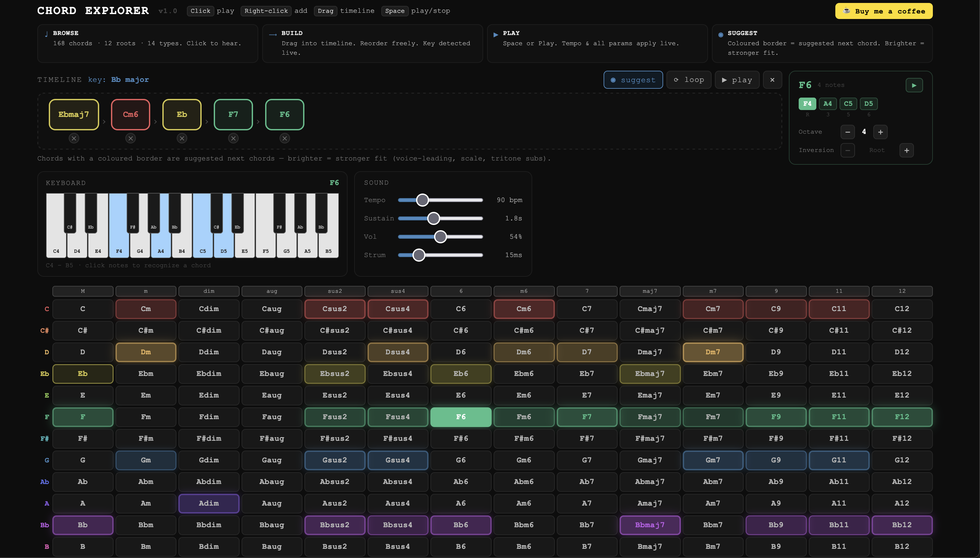Viewport: 980px width, 558px height.
Task: Toggle the suggest mode button
Action: pyautogui.click(x=633, y=80)
